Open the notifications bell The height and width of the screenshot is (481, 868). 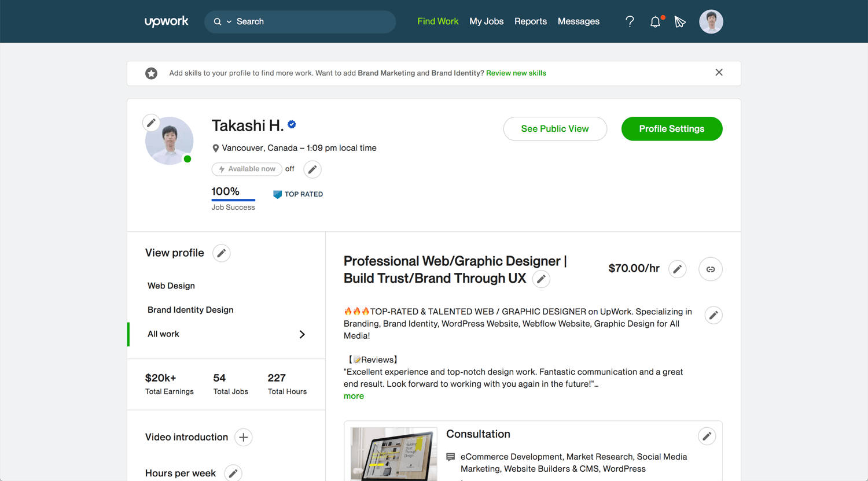(655, 22)
